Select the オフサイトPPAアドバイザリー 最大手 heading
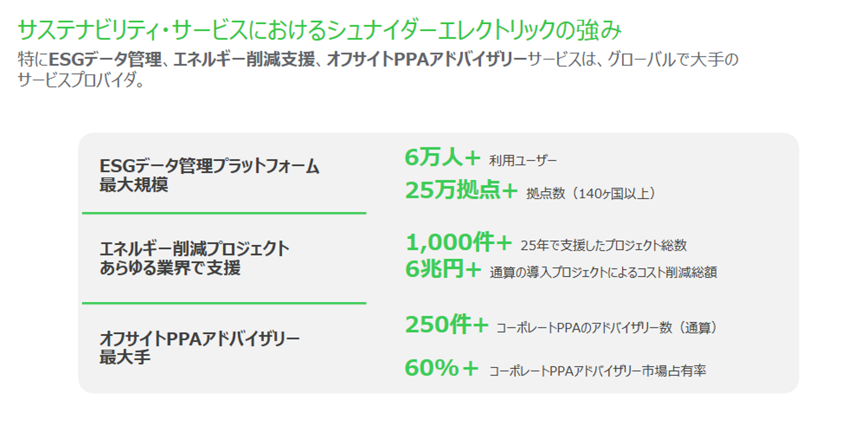The image size is (868, 433). click(x=200, y=348)
